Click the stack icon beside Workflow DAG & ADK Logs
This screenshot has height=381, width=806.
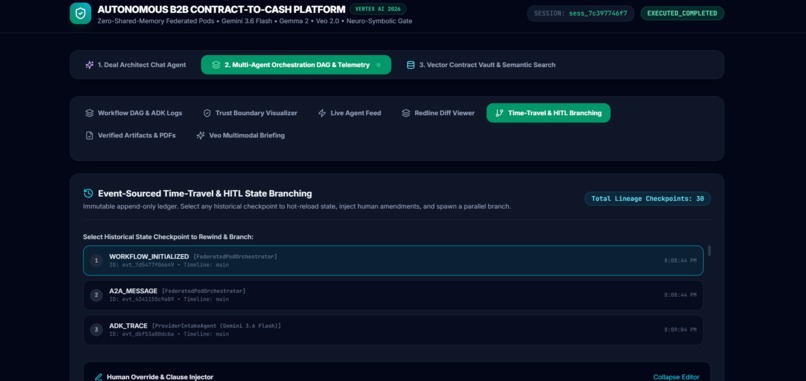pyautogui.click(x=89, y=113)
